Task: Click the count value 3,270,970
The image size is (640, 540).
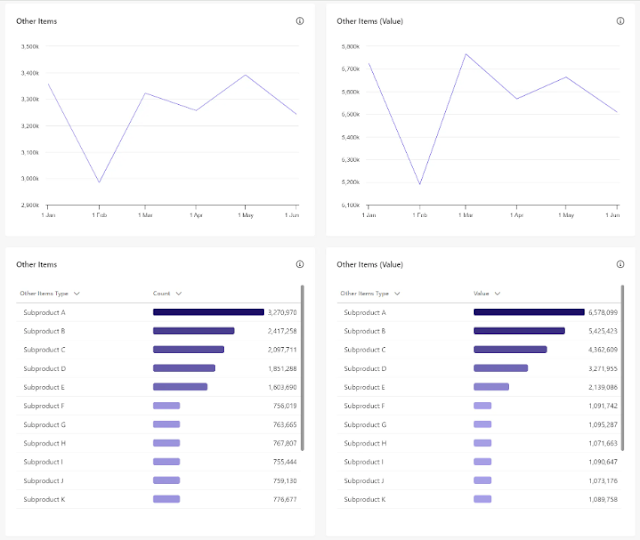Action: 282,312
